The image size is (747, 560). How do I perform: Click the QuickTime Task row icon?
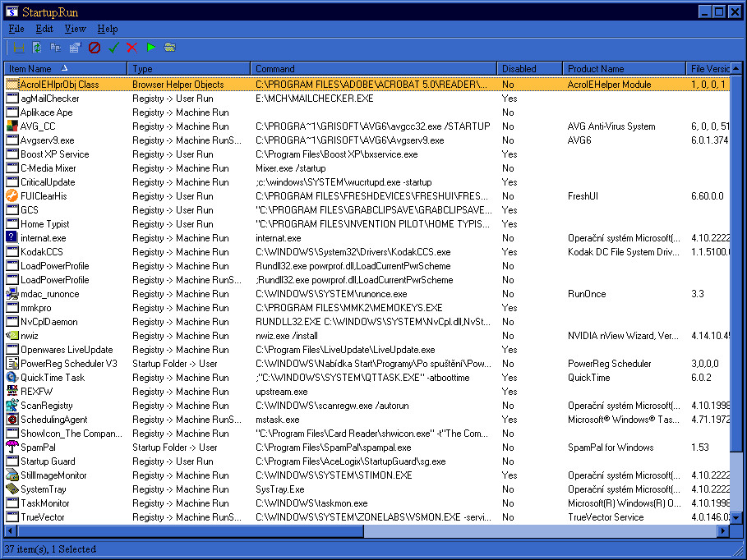coord(12,377)
